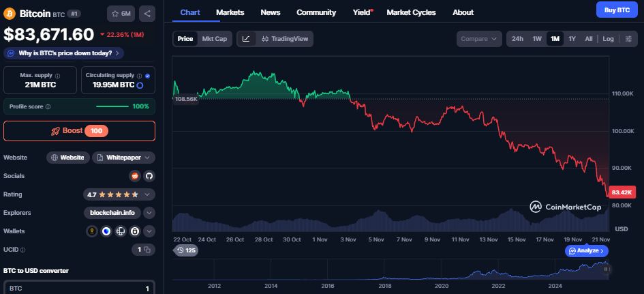
Task: Click the 125 history events badge
Action: 187,250
